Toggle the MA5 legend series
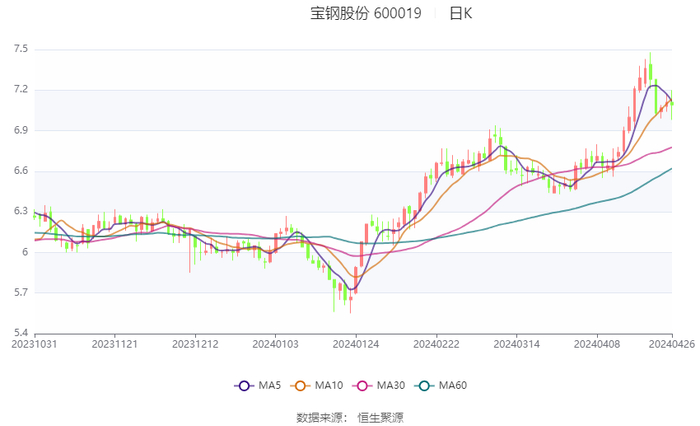Image resolution: width=700 pixels, height=426 pixels. 258,385
